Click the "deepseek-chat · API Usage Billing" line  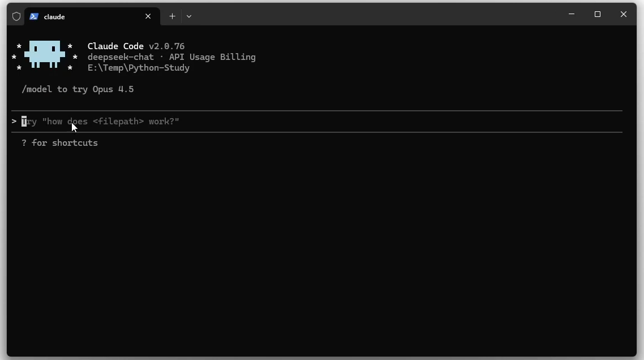coord(171,57)
